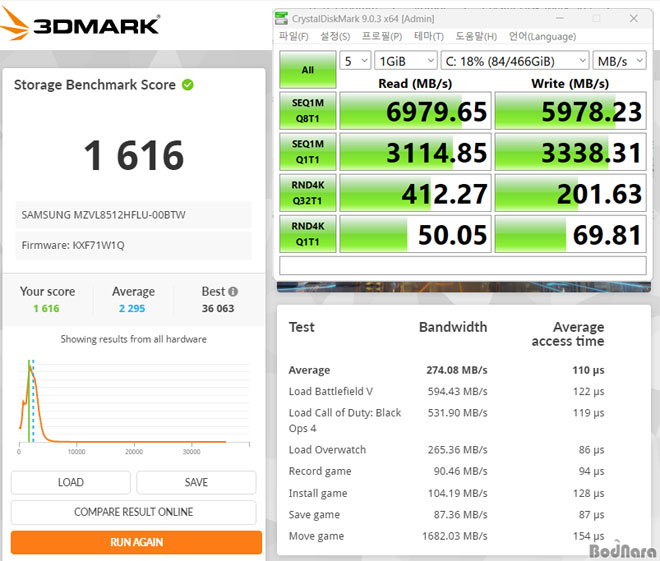Click the Bandwidth column header
This screenshot has height=561, width=660.
point(453,327)
